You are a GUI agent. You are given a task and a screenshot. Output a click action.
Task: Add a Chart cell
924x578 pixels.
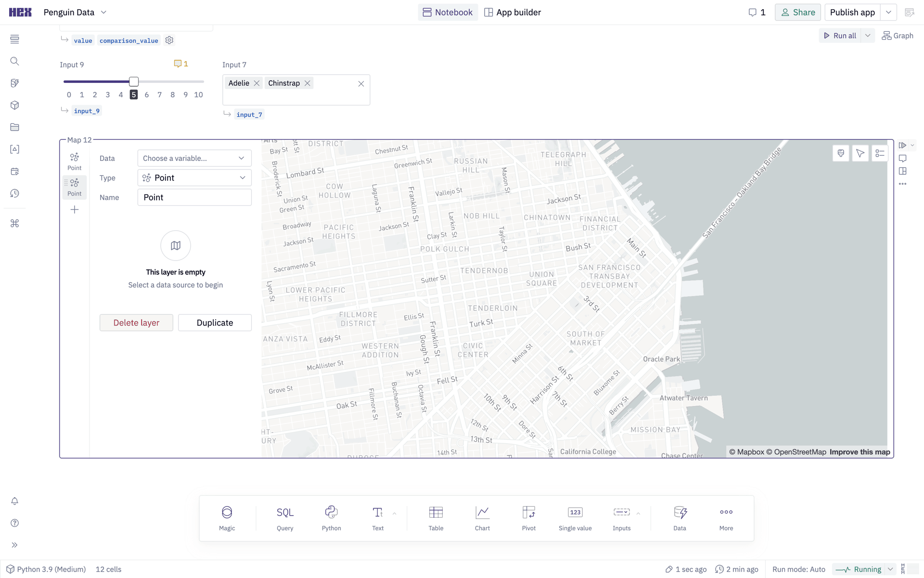[482, 518]
